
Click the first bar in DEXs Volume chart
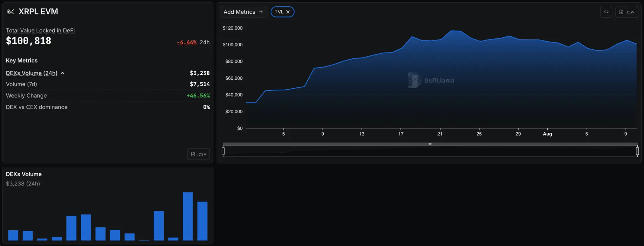pos(13,235)
